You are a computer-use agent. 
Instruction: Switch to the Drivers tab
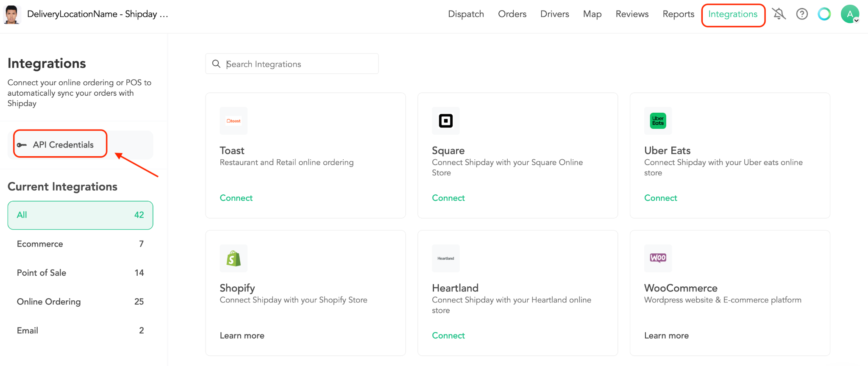pyautogui.click(x=554, y=14)
